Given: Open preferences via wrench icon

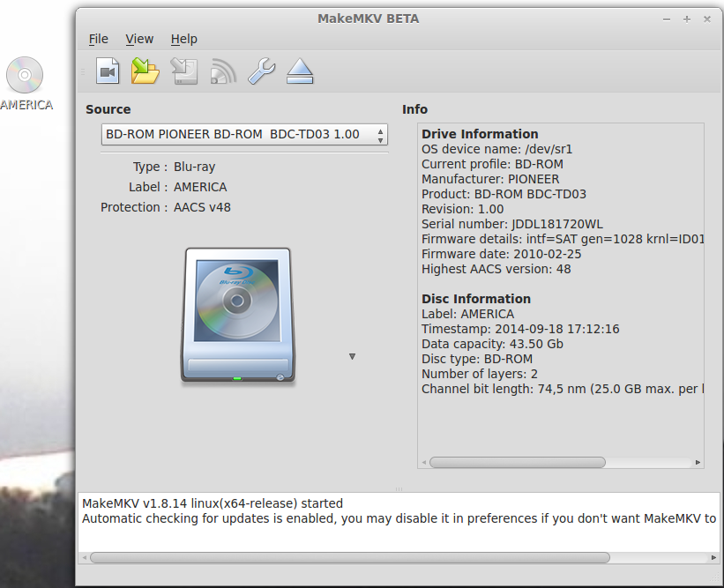Looking at the screenshot, I should pos(261,71).
